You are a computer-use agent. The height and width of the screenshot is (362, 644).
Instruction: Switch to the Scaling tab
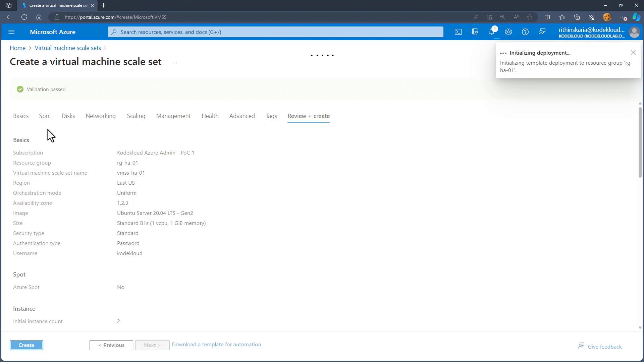pyautogui.click(x=136, y=116)
